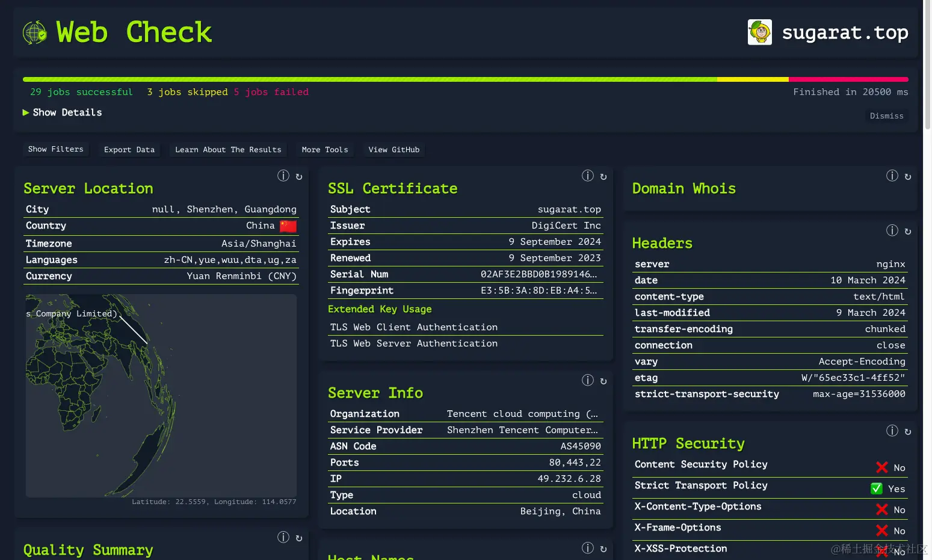932x560 pixels.
Task: Open More Tools
Action: click(325, 150)
